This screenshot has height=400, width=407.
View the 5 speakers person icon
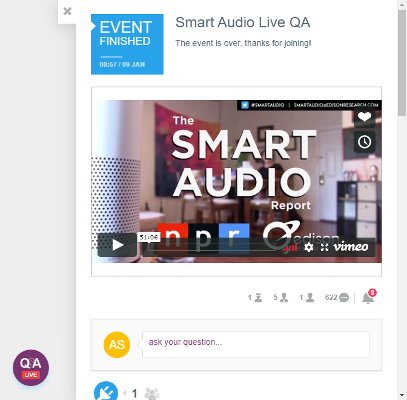coord(284,297)
